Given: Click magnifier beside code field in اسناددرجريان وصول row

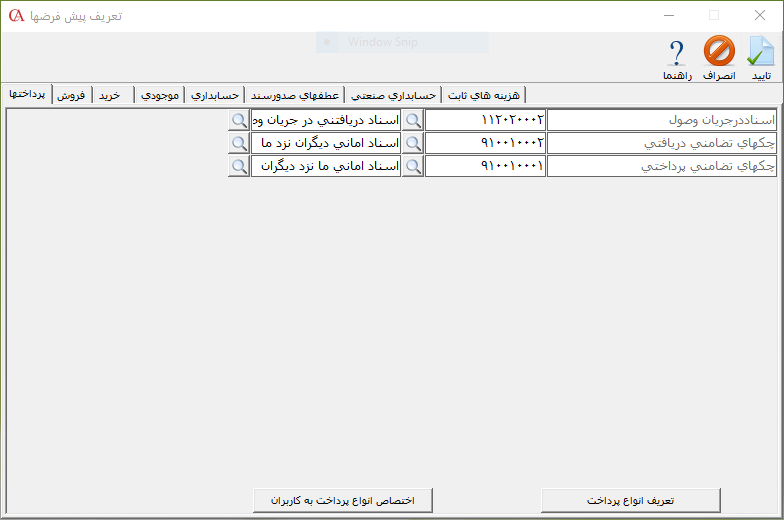Looking at the screenshot, I should (412, 120).
